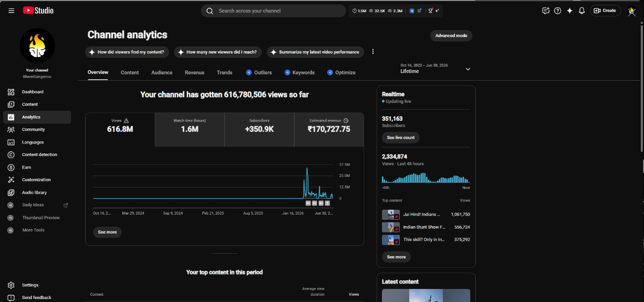Select the Watch time (hours) metric card

(190, 130)
